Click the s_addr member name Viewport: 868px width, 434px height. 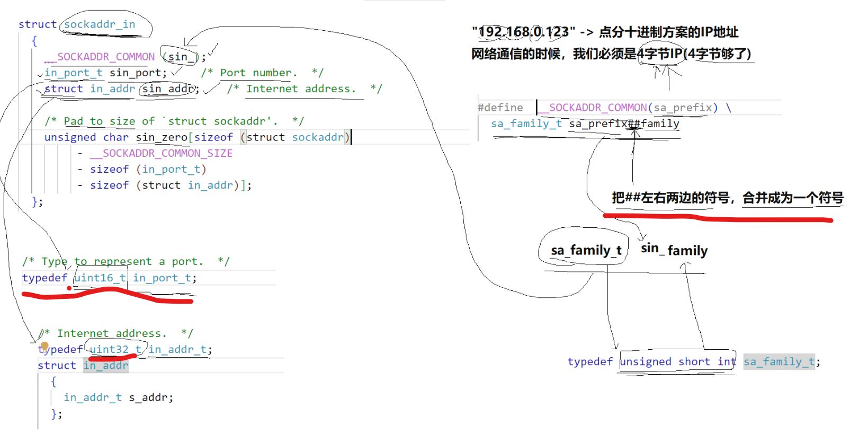click(x=149, y=397)
